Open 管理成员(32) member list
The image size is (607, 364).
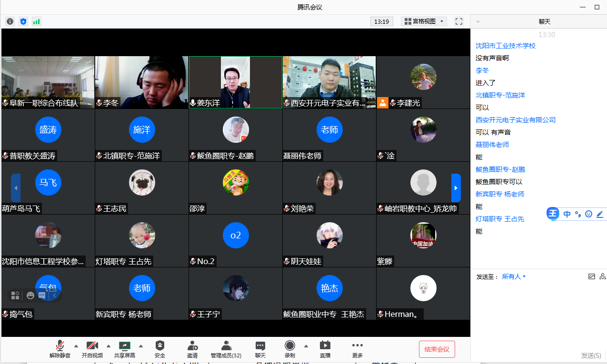click(x=226, y=349)
